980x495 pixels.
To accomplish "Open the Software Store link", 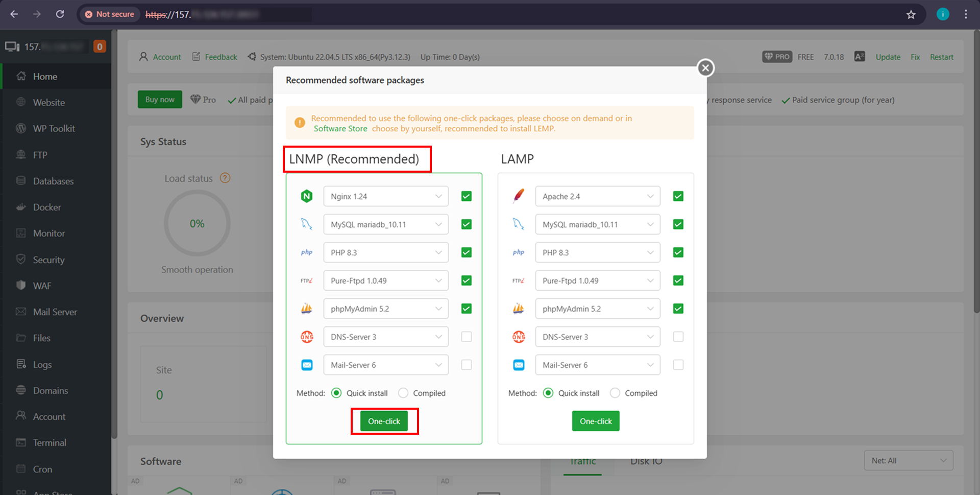I will click(340, 129).
